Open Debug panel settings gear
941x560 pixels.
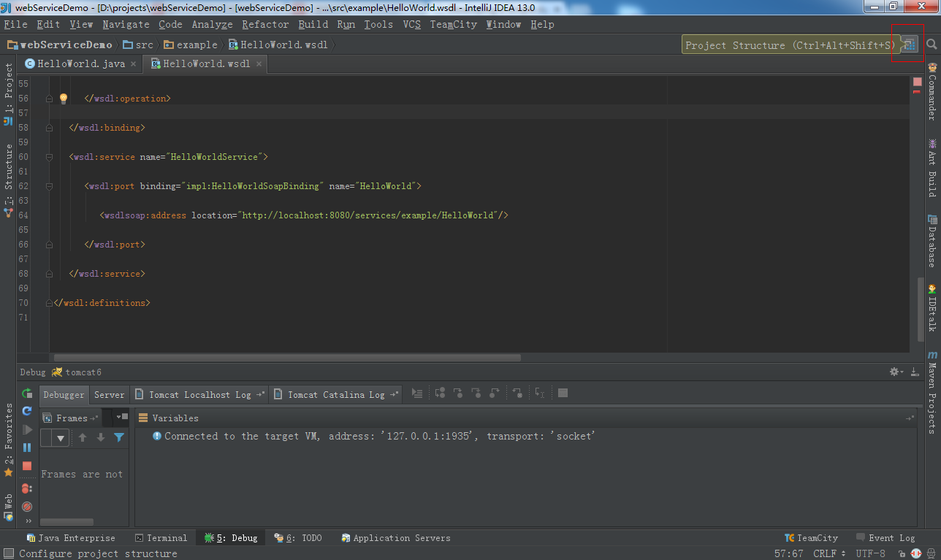point(896,372)
